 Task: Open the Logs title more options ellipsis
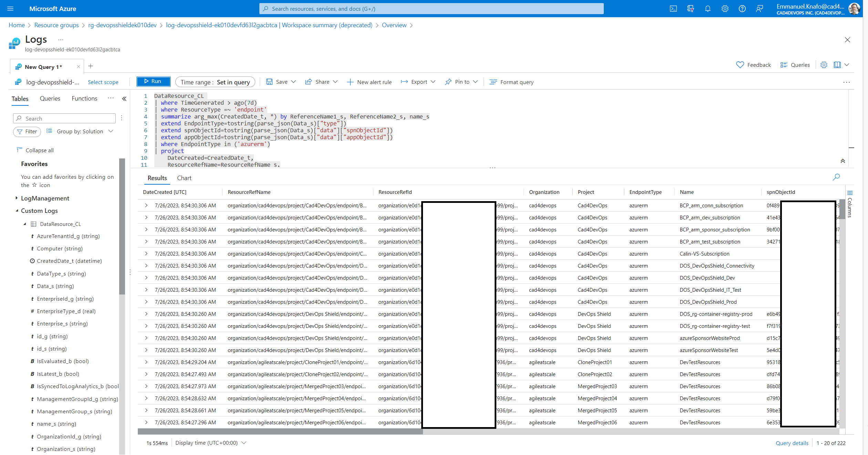[61, 40]
